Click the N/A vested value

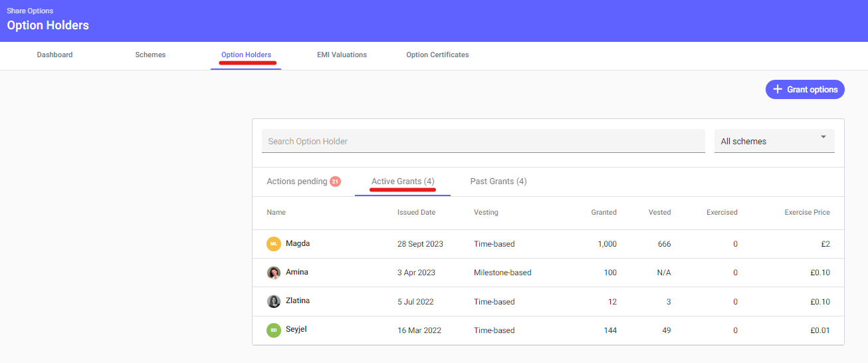pos(663,273)
